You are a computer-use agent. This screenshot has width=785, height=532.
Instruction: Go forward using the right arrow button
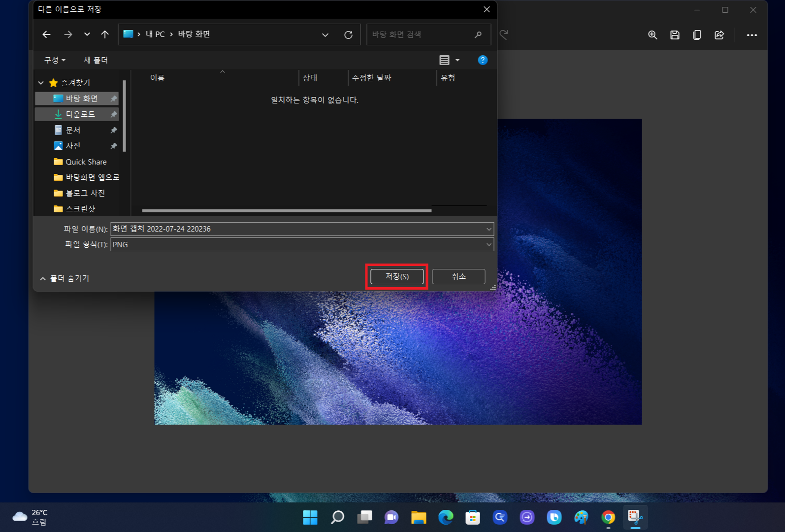point(68,34)
